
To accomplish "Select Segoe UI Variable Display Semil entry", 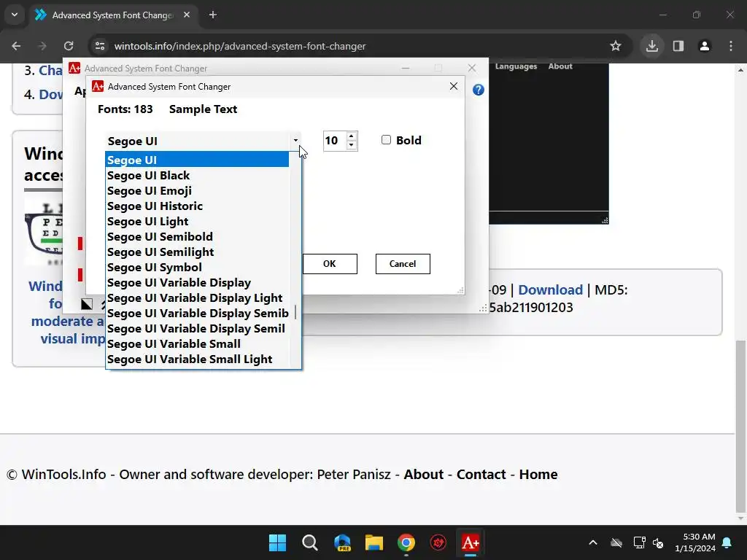I will pyautogui.click(x=197, y=329).
